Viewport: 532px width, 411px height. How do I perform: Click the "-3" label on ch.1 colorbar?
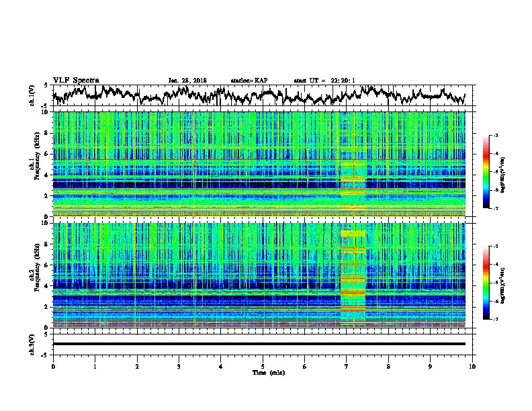[496, 136]
